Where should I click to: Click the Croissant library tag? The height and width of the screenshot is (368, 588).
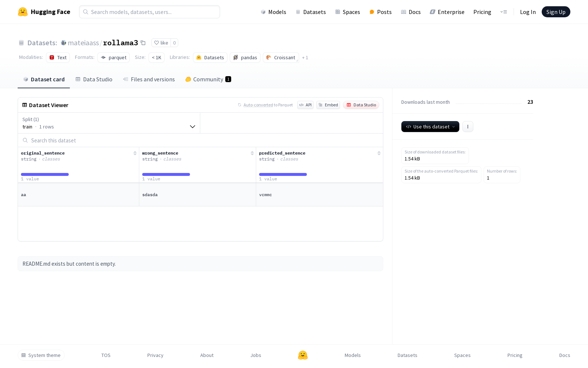[281, 57]
